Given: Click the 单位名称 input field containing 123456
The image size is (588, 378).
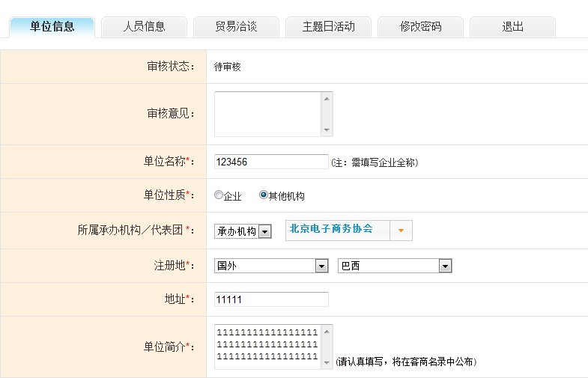Looking at the screenshot, I should pyautogui.click(x=270, y=162).
